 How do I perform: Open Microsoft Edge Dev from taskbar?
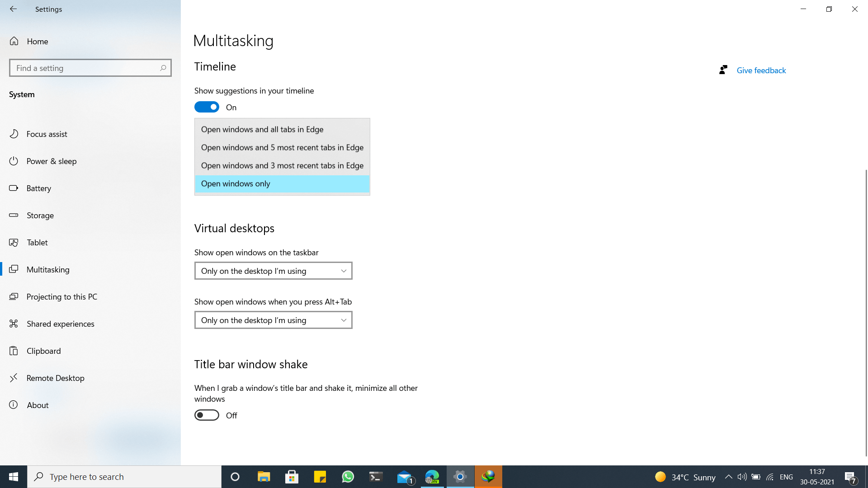(x=433, y=477)
